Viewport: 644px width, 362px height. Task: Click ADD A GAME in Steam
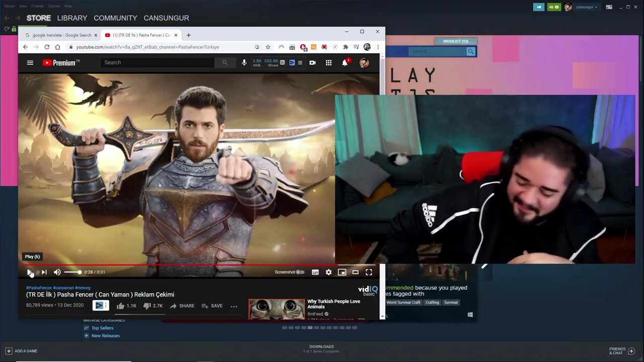point(22,351)
